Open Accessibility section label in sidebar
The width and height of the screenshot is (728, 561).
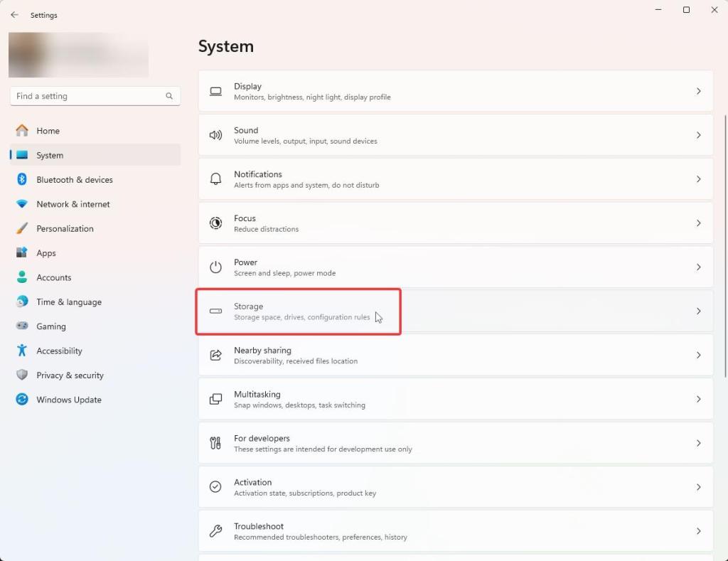[x=59, y=351]
